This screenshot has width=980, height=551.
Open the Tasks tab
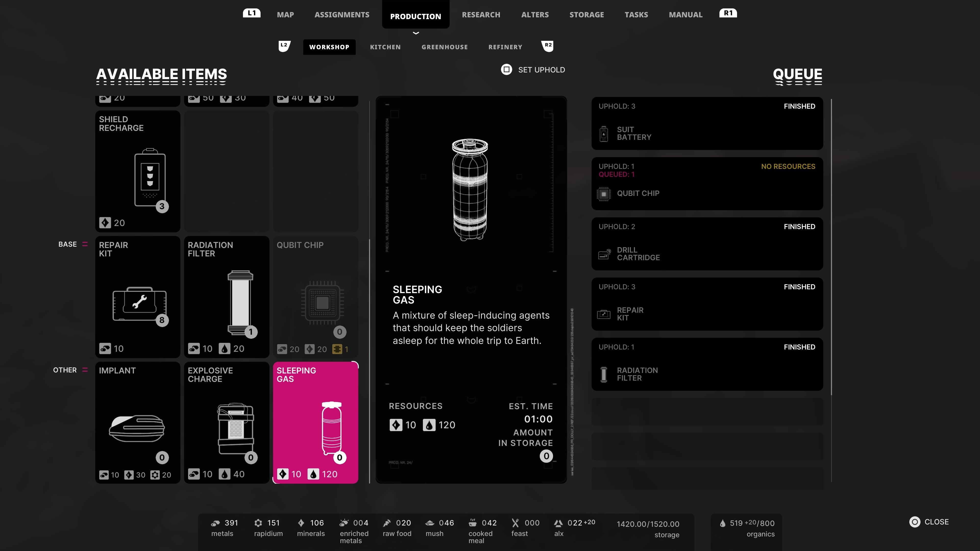pos(636,15)
